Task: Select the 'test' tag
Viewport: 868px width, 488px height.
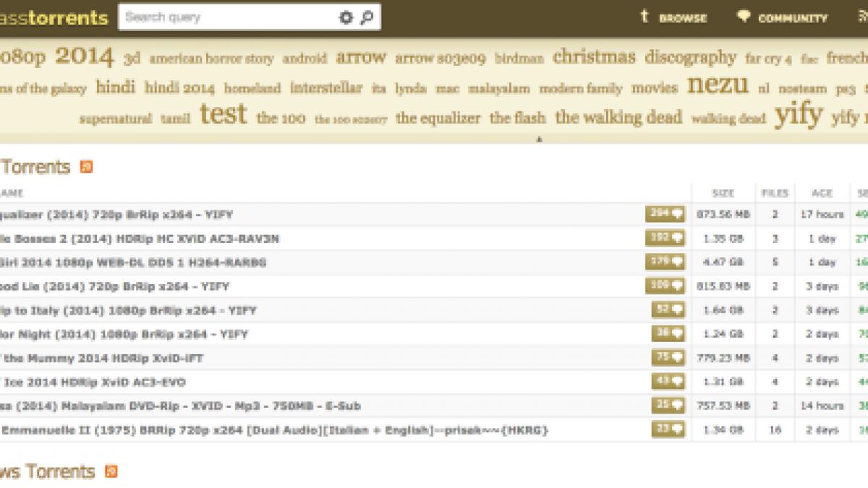Action: (223, 114)
